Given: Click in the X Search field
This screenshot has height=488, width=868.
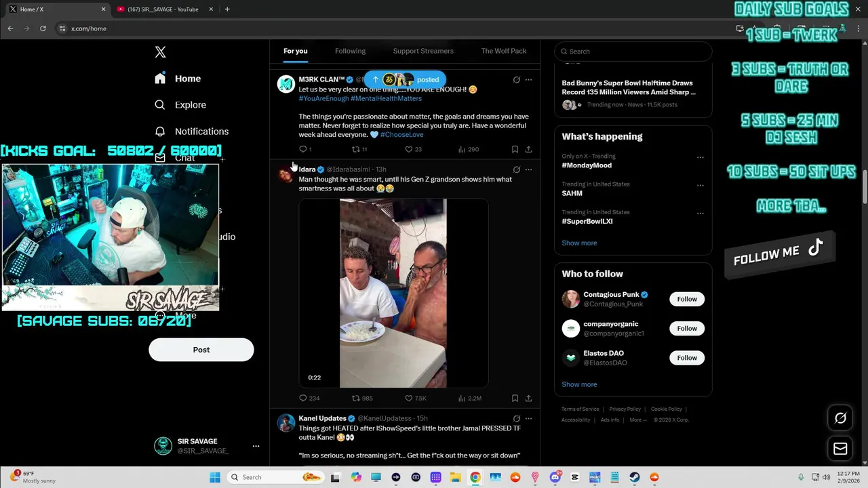Looking at the screenshot, I should pyautogui.click(x=633, y=52).
